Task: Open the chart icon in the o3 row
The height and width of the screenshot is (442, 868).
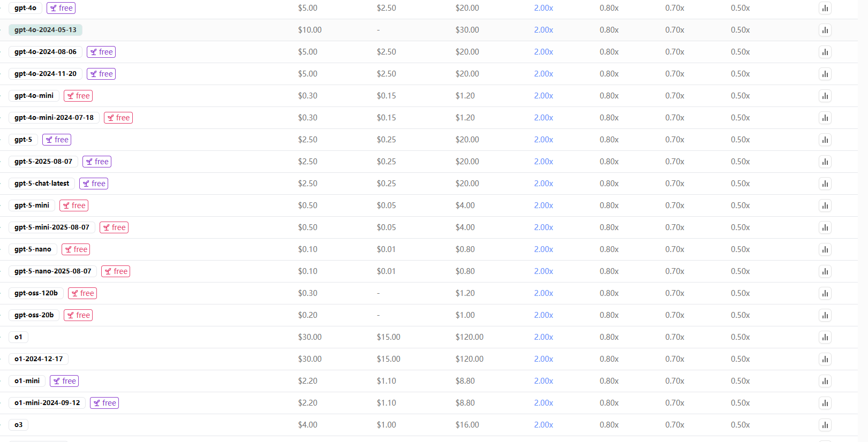Action: click(x=825, y=425)
